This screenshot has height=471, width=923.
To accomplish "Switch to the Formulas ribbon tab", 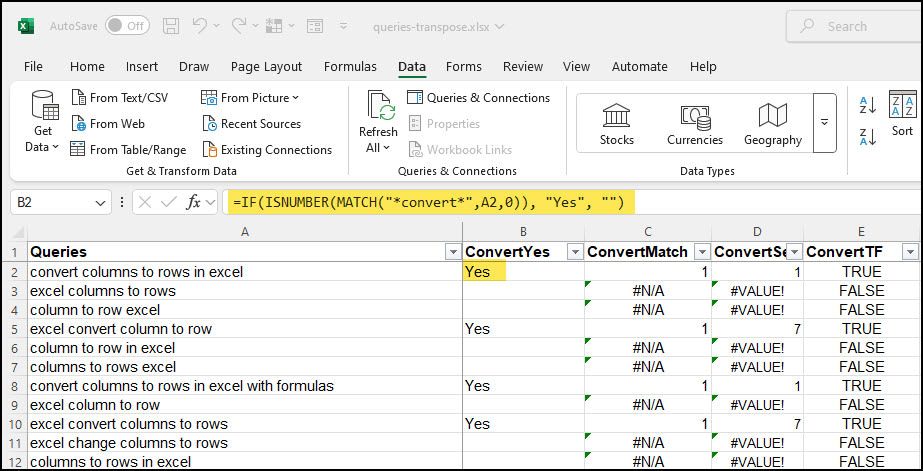I will coord(350,67).
